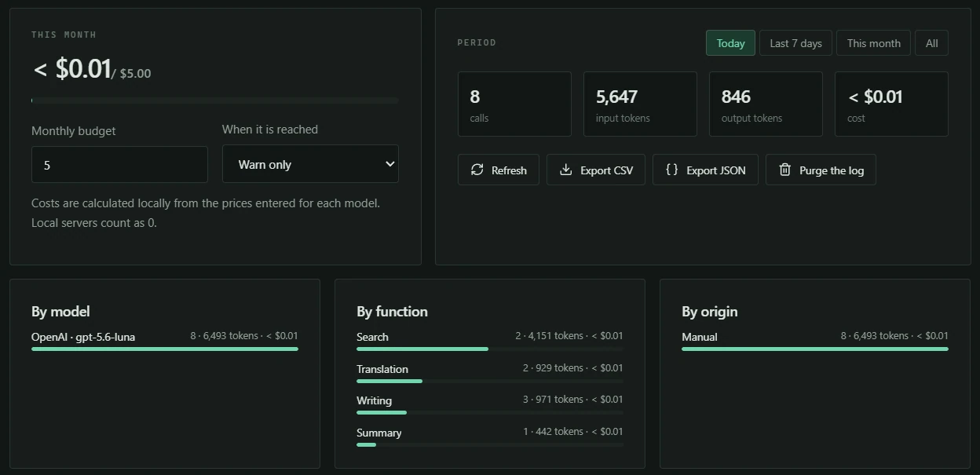Click the Purge the log text
Viewport: 980px width, 475px height.
click(832, 170)
